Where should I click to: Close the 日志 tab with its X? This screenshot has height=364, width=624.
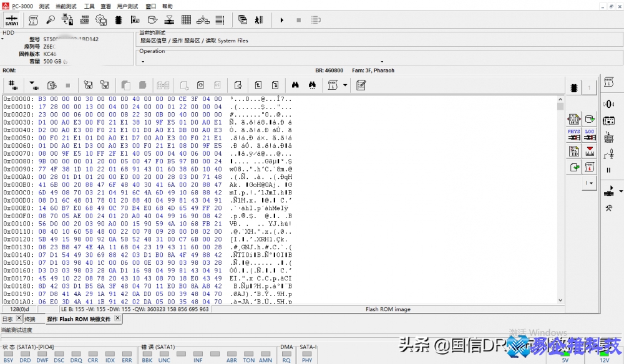[19, 318]
